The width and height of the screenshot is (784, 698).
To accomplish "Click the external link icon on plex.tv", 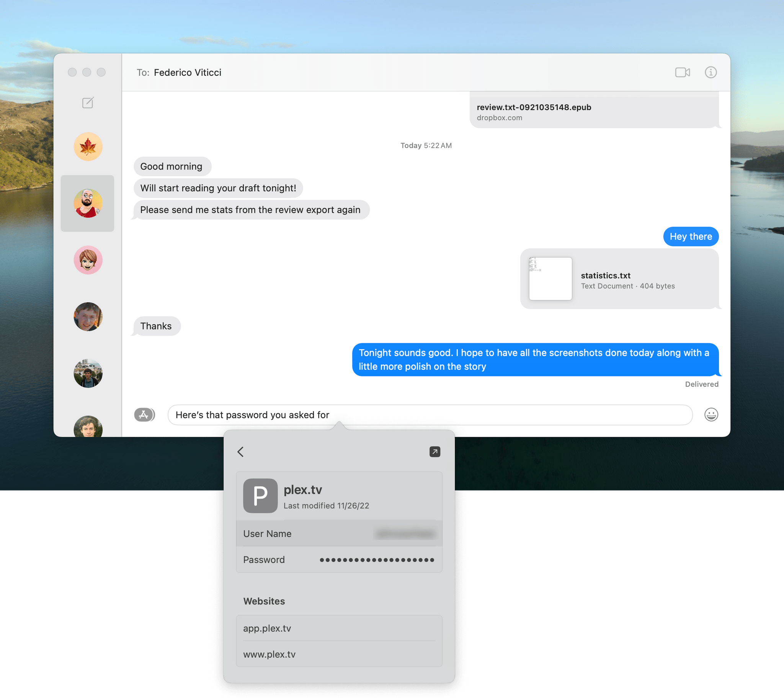I will (x=436, y=452).
